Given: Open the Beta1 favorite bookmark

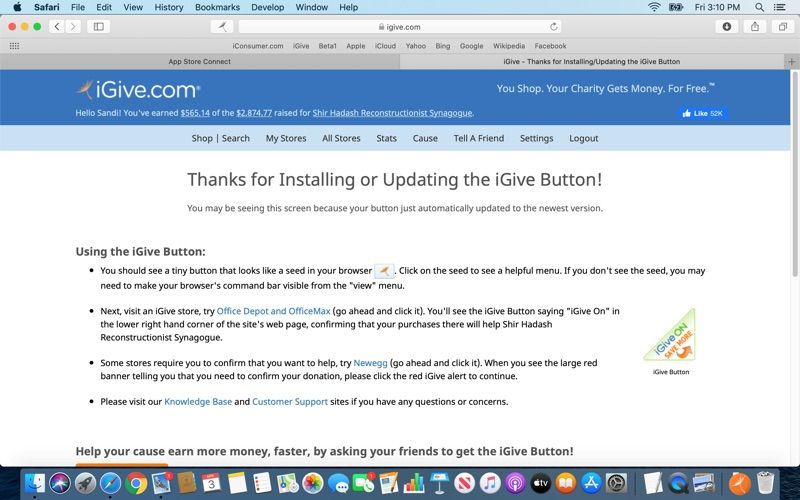Looking at the screenshot, I should [328, 46].
